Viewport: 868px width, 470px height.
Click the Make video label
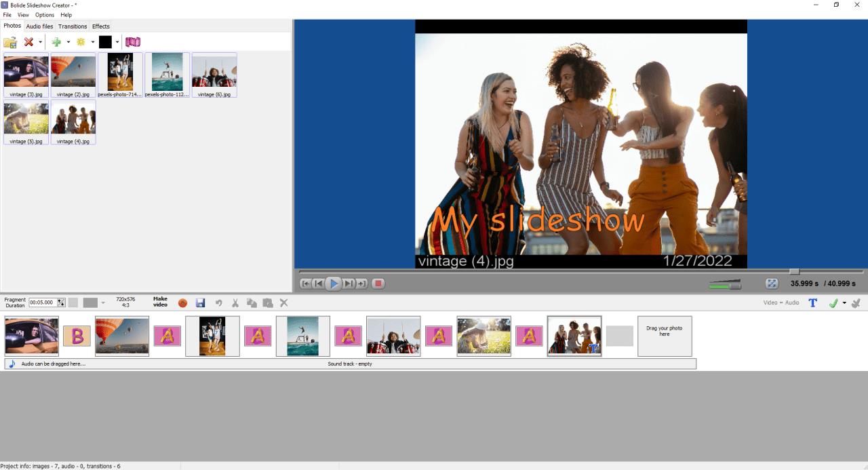(160, 302)
